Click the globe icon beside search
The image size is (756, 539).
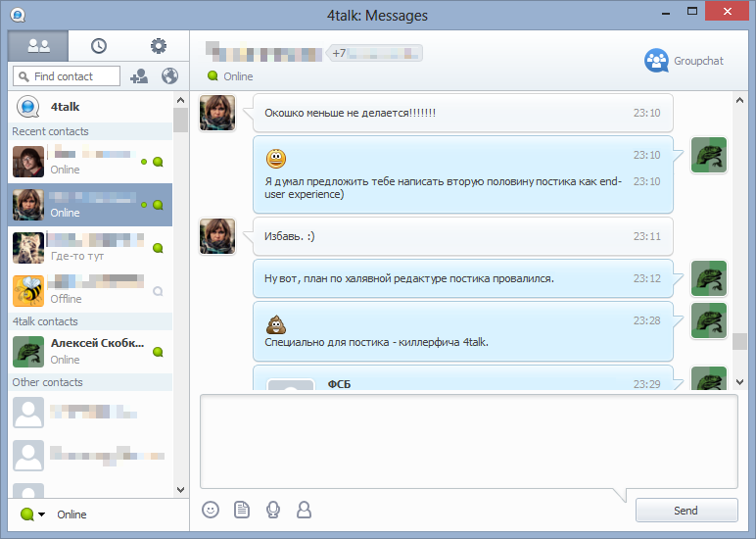(169, 76)
